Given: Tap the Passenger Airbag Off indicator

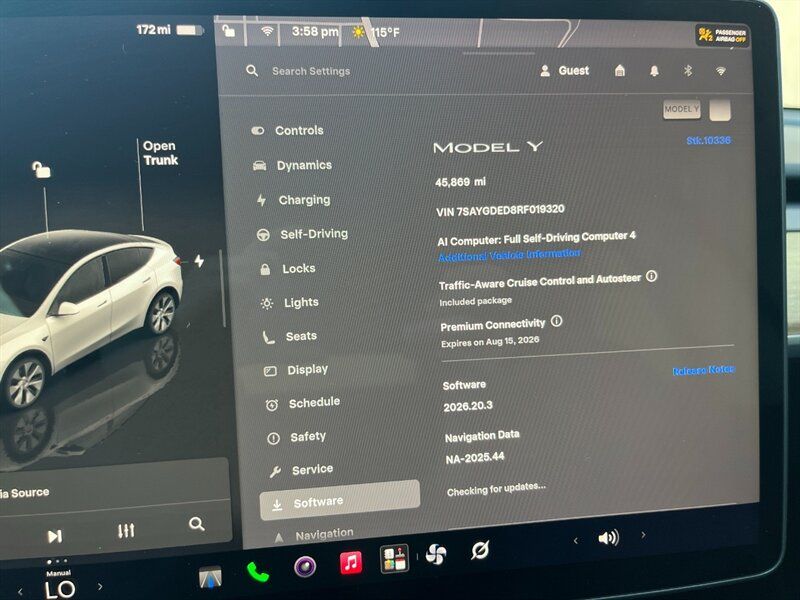Looking at the screenshot, I should (x=722, y=36).
